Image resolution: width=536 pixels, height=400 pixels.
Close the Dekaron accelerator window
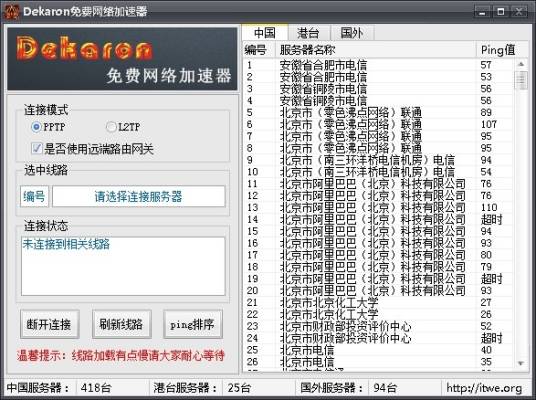[519, 12]
